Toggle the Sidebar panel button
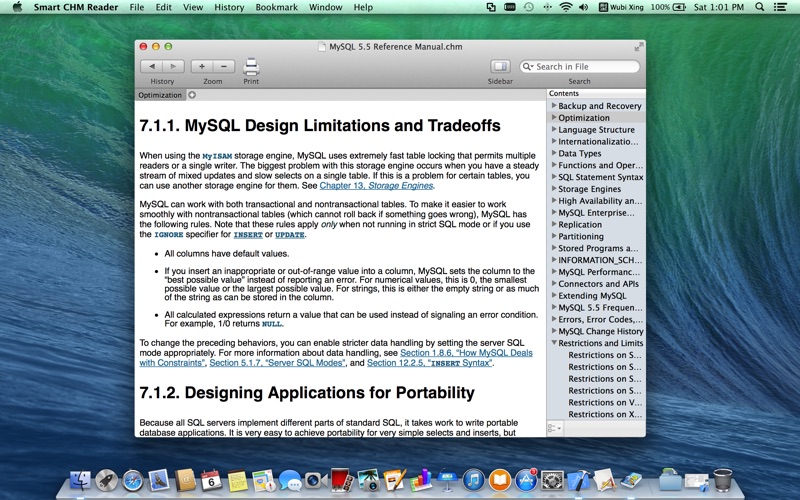The image size is (800, 500). (500, 66)
